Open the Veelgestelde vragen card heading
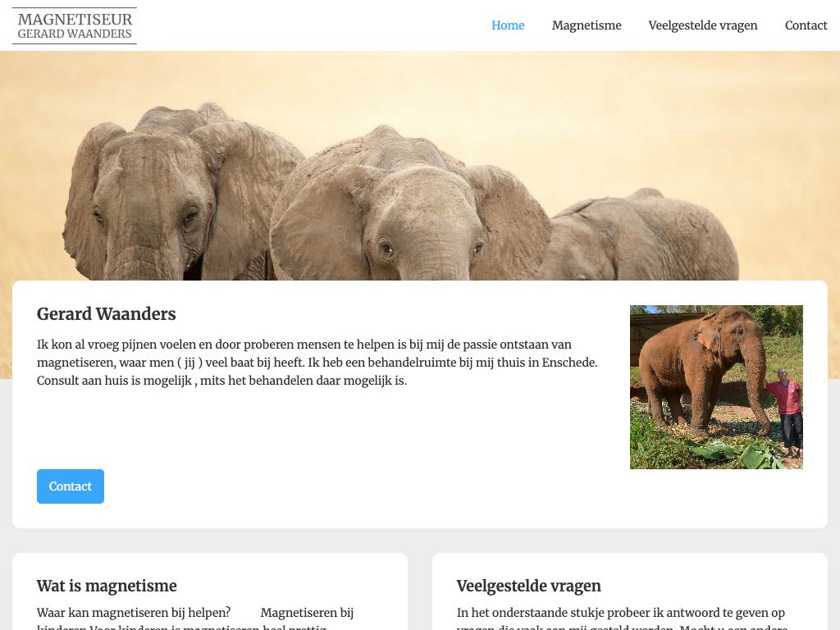The image size is (840, 630). click(x=528, y=586)
